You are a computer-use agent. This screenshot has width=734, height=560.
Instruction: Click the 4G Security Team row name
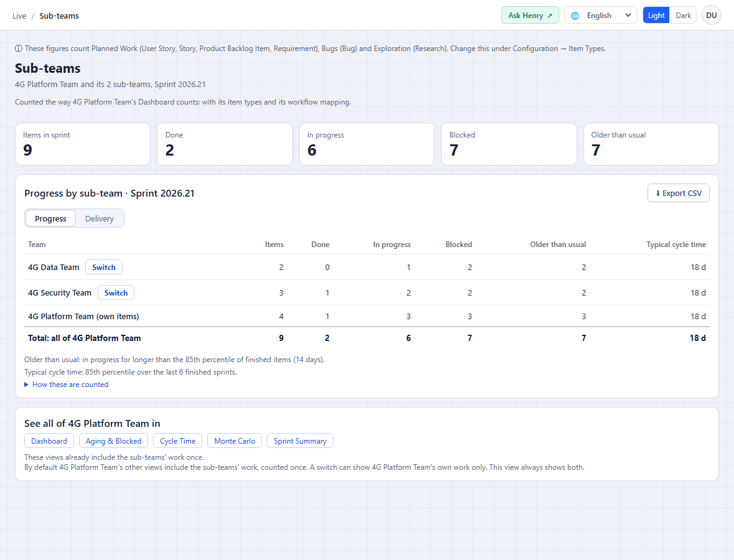coord(60,292)
